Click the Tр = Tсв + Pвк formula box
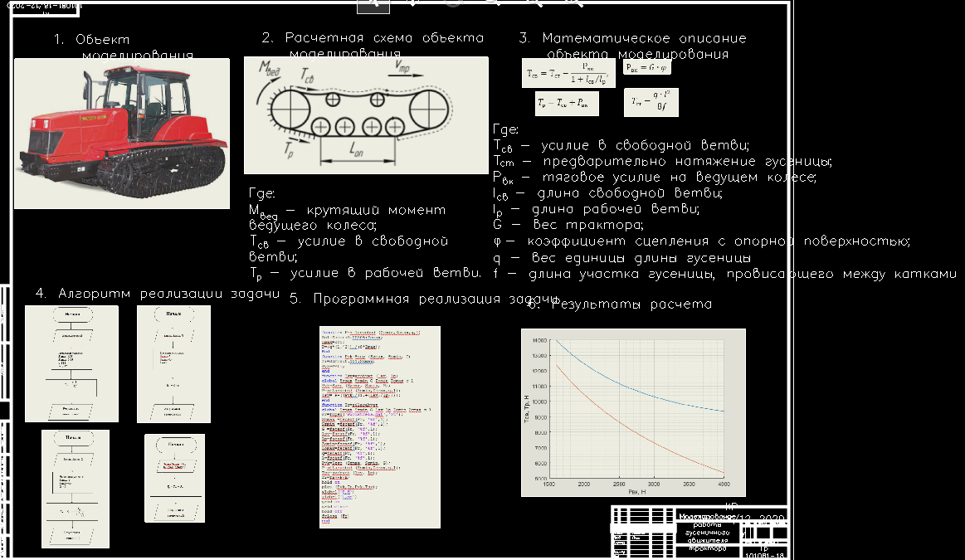This screenshot has width=965, height=560. coord(567,104)
